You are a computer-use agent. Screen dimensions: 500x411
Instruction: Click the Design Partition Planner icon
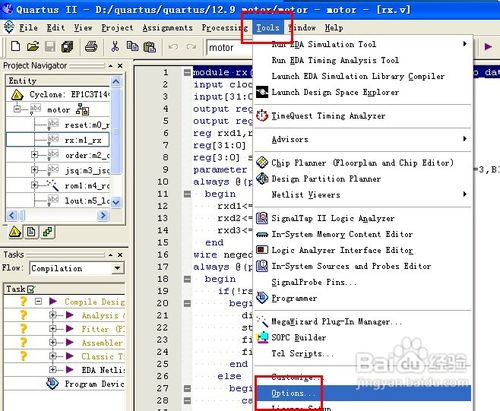[262, 178]
